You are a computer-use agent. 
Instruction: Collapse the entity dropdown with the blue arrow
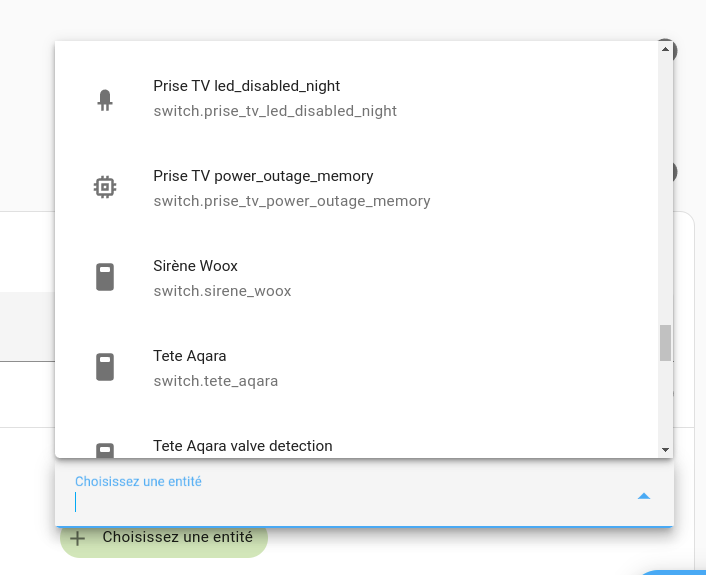point(644,496)
